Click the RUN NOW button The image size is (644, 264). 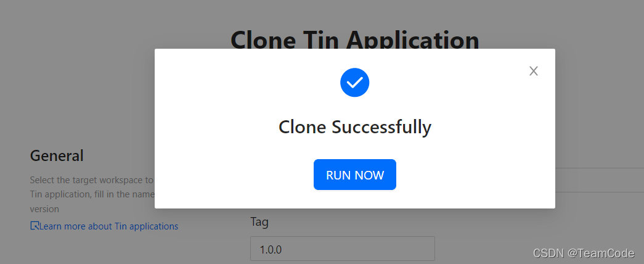tap(355, 175)
